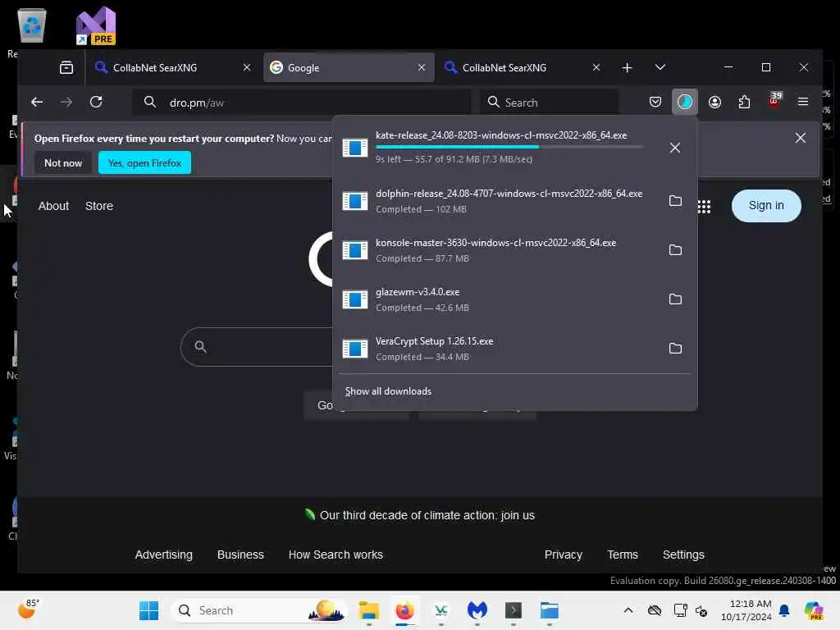
Task: Click the address bar showing dro.pm/aw
Action: click(303, 103)
